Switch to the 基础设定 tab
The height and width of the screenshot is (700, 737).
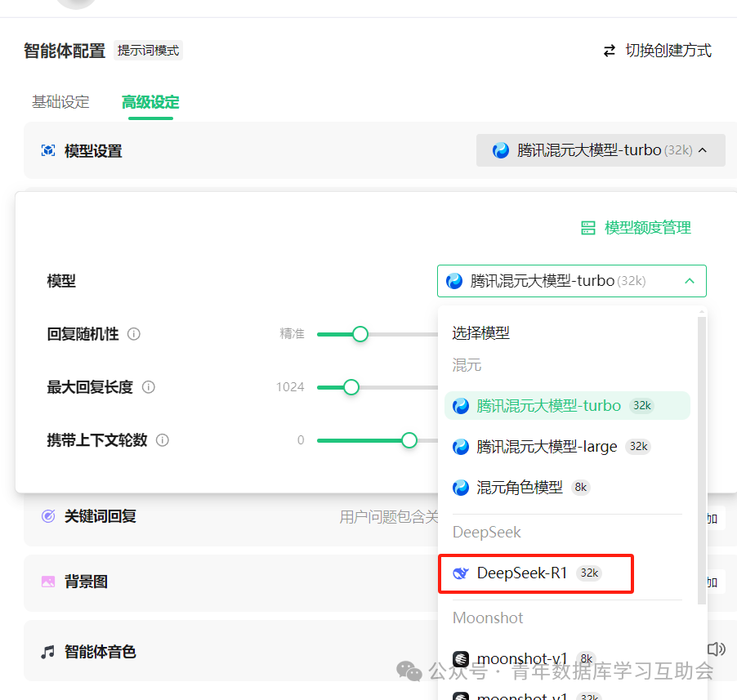point(60,102)
